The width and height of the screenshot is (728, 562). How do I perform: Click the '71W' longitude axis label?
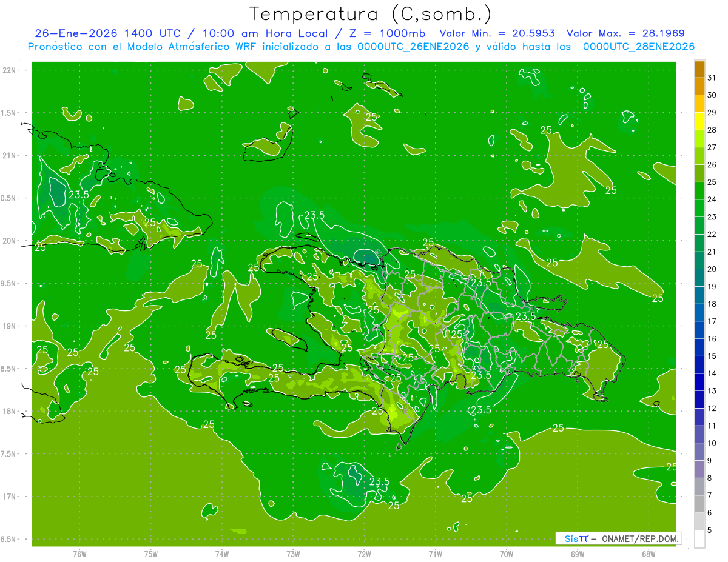435,554
